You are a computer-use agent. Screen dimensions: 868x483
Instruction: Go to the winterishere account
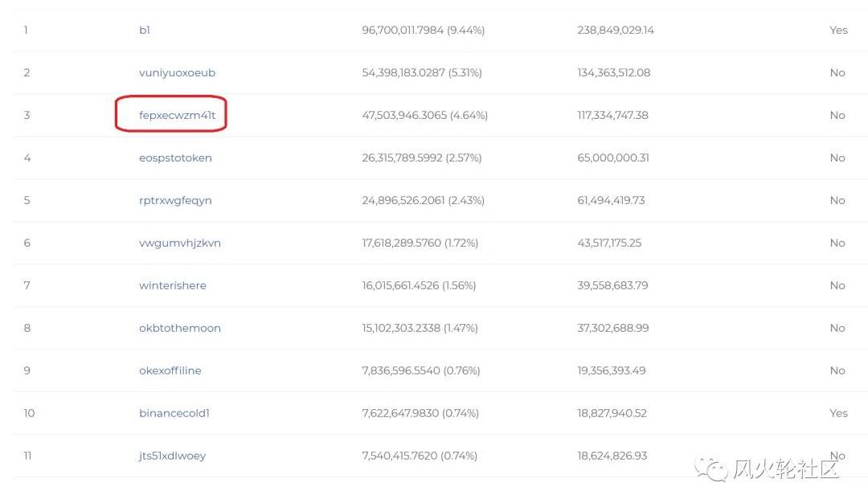(x=172, y=286)
